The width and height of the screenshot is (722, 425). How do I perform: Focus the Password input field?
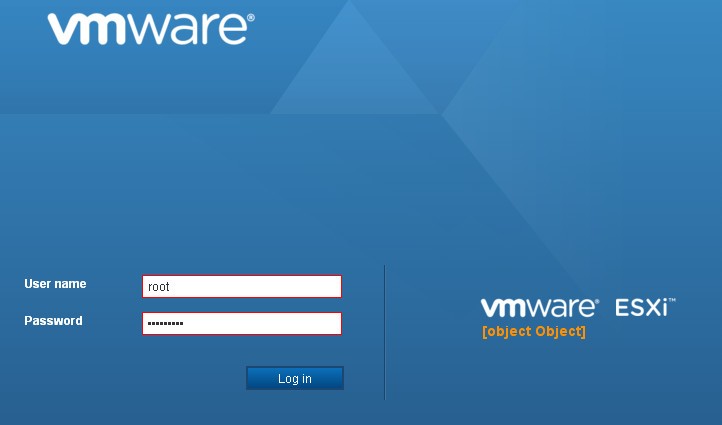[242, 323]
